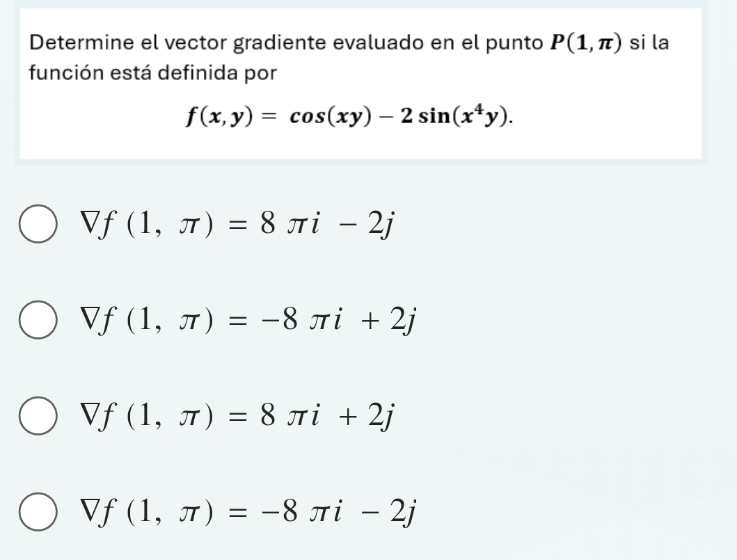Select the radio button for −8πi + 2j
737x560 pixels.
point(38,319)
